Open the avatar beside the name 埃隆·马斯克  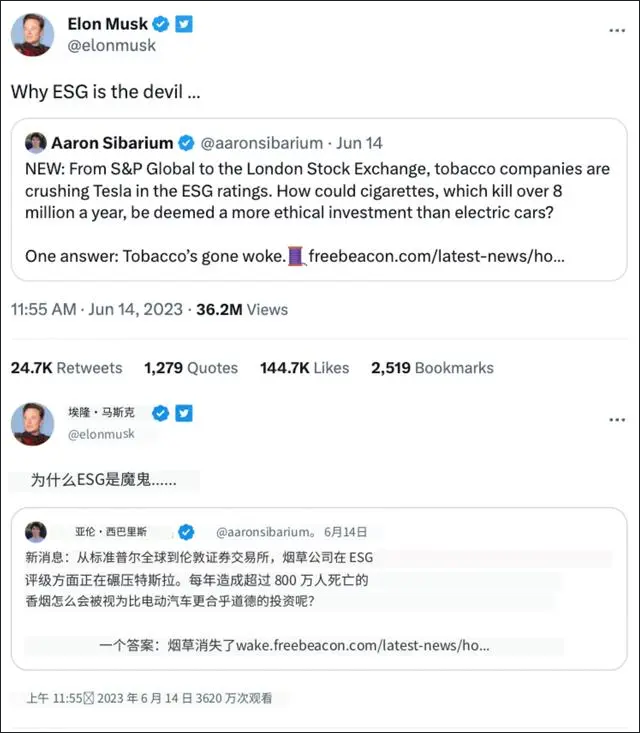(x=32, y=423)
